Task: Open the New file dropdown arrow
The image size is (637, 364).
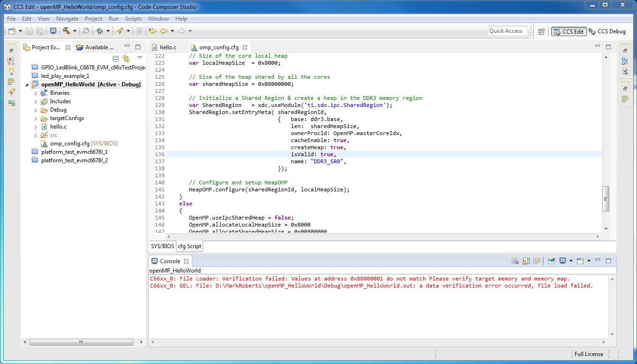Action: coord(20,31)
